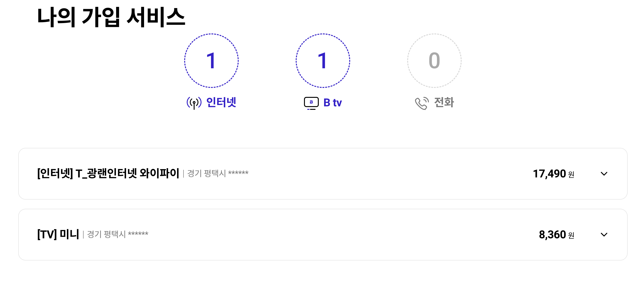Select the B tv circle showing count 1

pyautogui.click(x=323, y=61)
